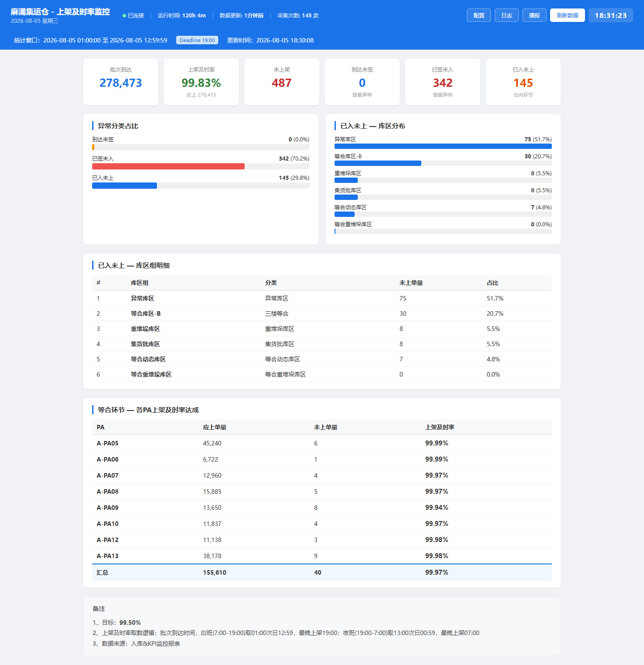Click the 目标 99.50% note
Image resolution: width=644 pixels, height=665 pixels.
point(117,623)
